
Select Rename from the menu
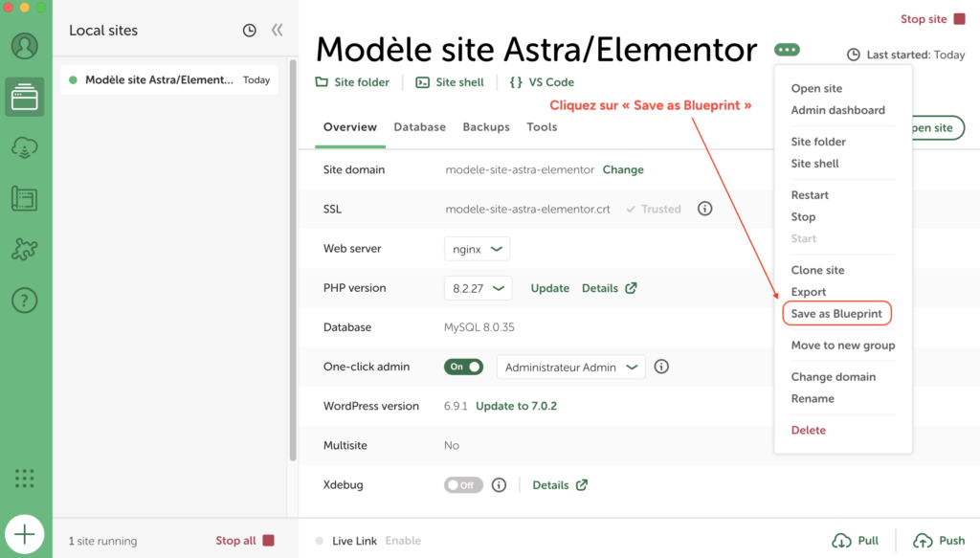pos(813,399)
